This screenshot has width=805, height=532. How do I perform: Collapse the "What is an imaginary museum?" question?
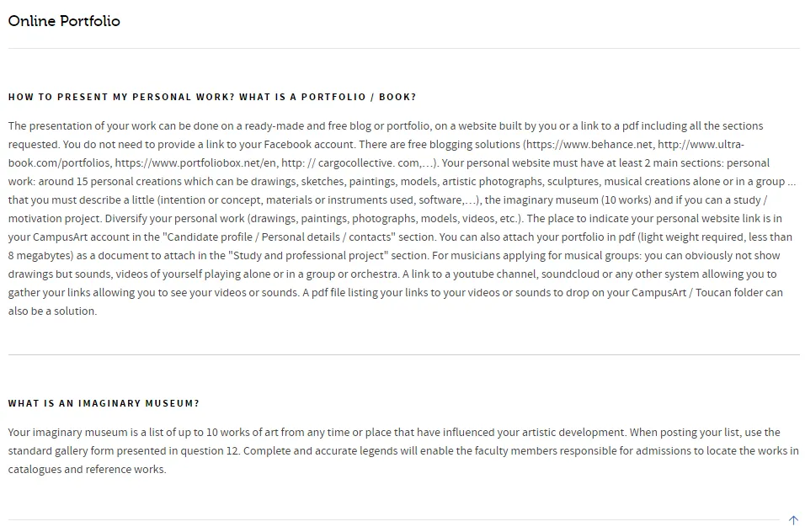point(104,403)
